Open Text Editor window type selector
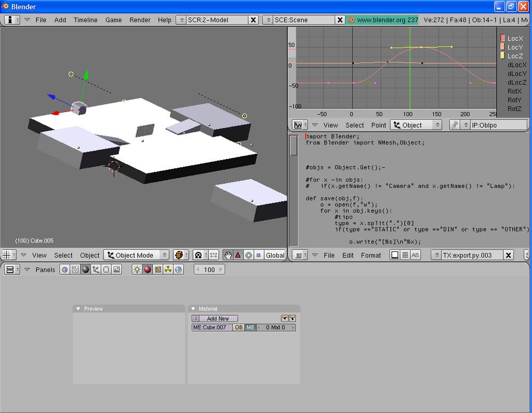Viewport: 532px width, 413px height. pos(300,255)
